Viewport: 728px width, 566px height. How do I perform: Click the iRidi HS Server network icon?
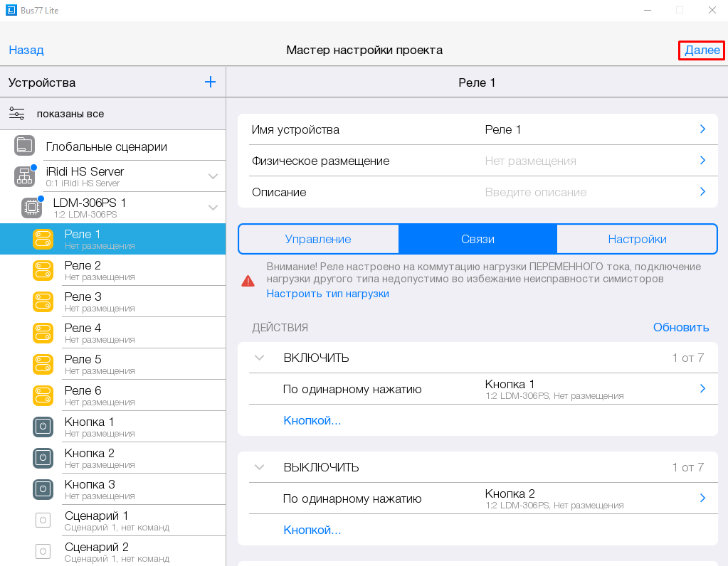tap(24, 176)
